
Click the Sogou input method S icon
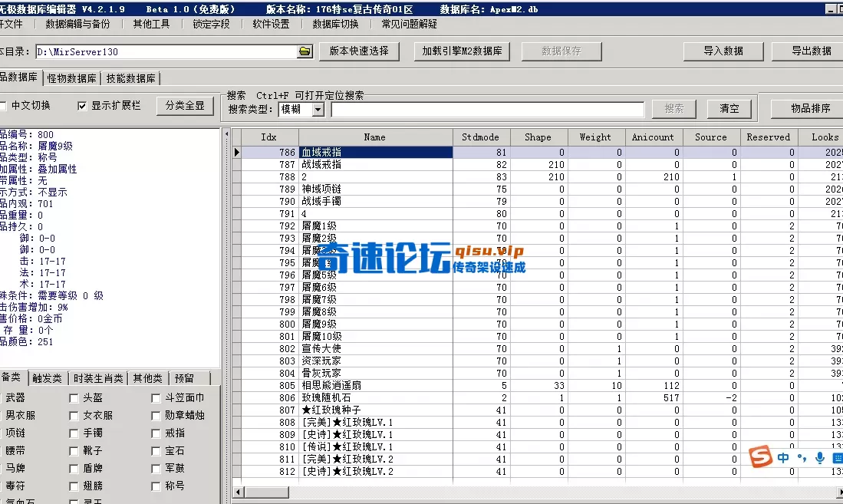(761, 456)
